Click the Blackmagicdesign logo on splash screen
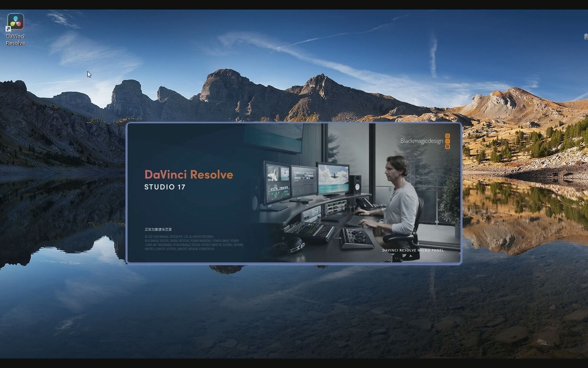 pyautogui.click(x=425, y=141)
